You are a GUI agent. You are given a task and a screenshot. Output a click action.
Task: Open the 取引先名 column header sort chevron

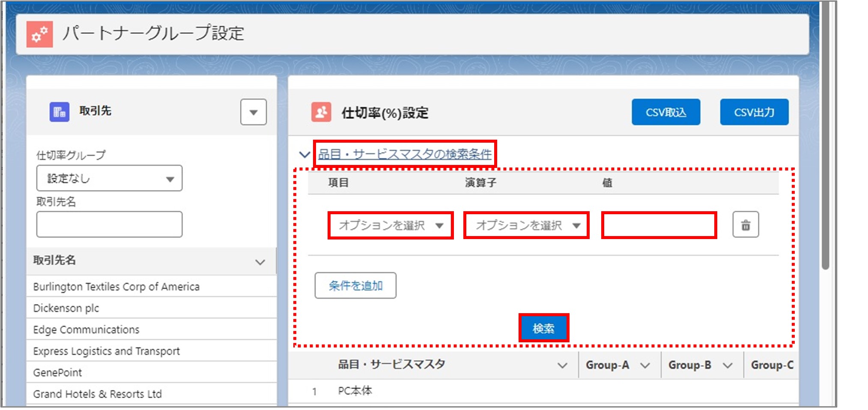point(260,262)
